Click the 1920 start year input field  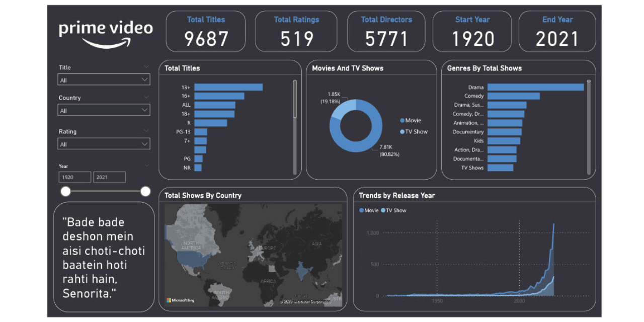point(74,177)
